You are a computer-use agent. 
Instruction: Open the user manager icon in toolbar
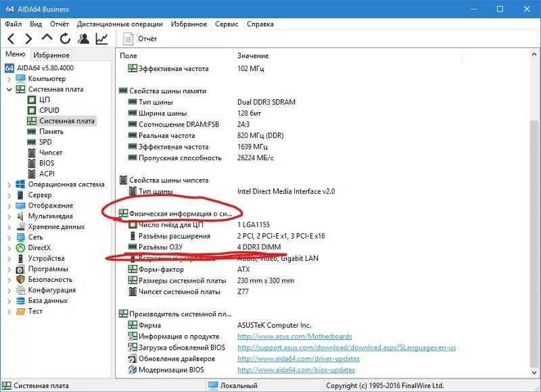click(83, 39)
